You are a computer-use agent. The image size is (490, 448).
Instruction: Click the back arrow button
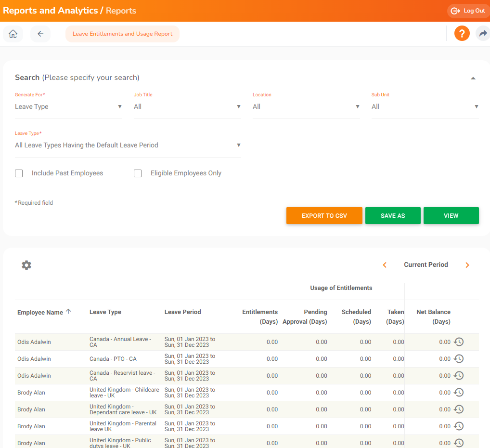[40, 34]
